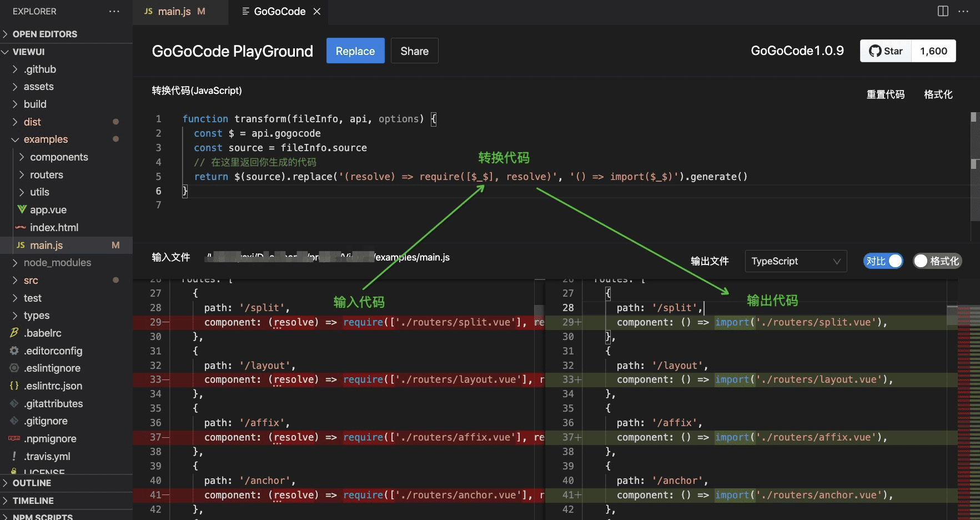Click the gear icon next to .editorconfig
Image resolution: width=980 pixels, height=520 pixels.
coord(13,351)
